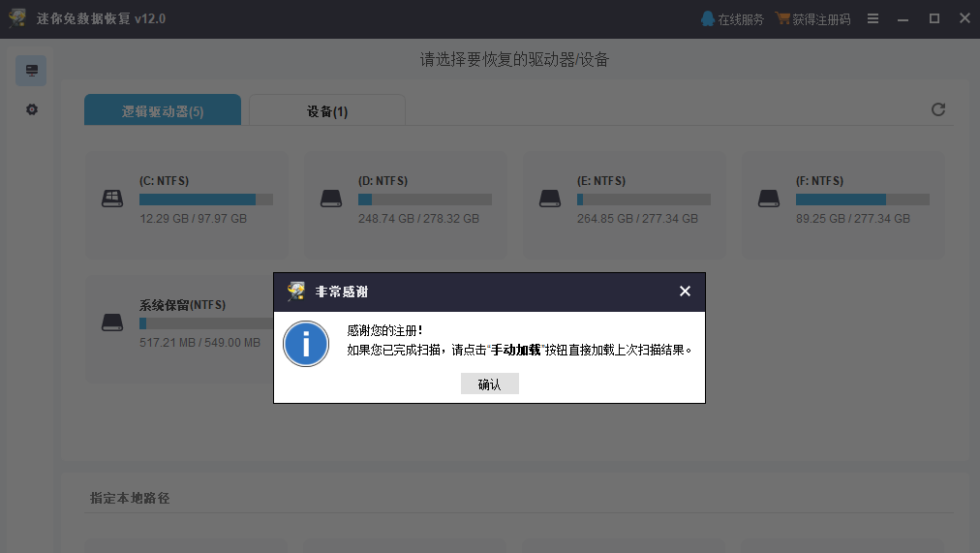Open the hamburger menu in title bar
The height and width of the screenshot is (553, 980).
pyautogui.click(x=873, y=18)
